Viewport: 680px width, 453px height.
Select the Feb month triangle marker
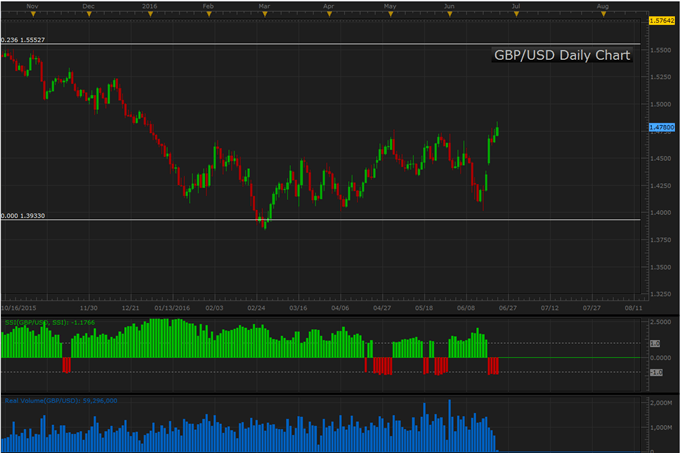coord(209,14)
